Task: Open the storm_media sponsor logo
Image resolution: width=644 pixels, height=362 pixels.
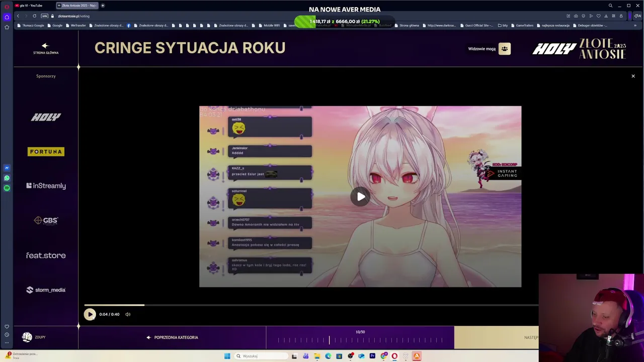Action: tap(46, 290)
